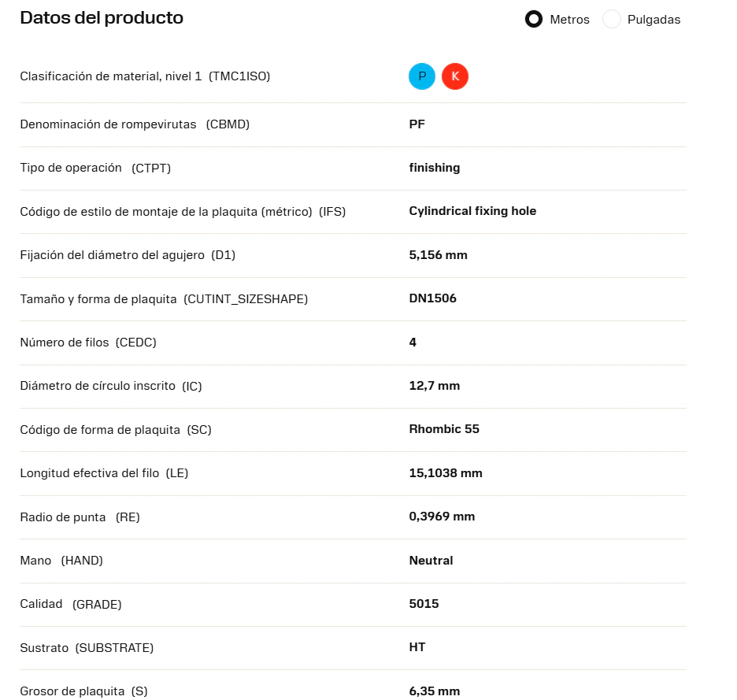Click the 15,1038 mm edge length value

(x=446, y=473)
